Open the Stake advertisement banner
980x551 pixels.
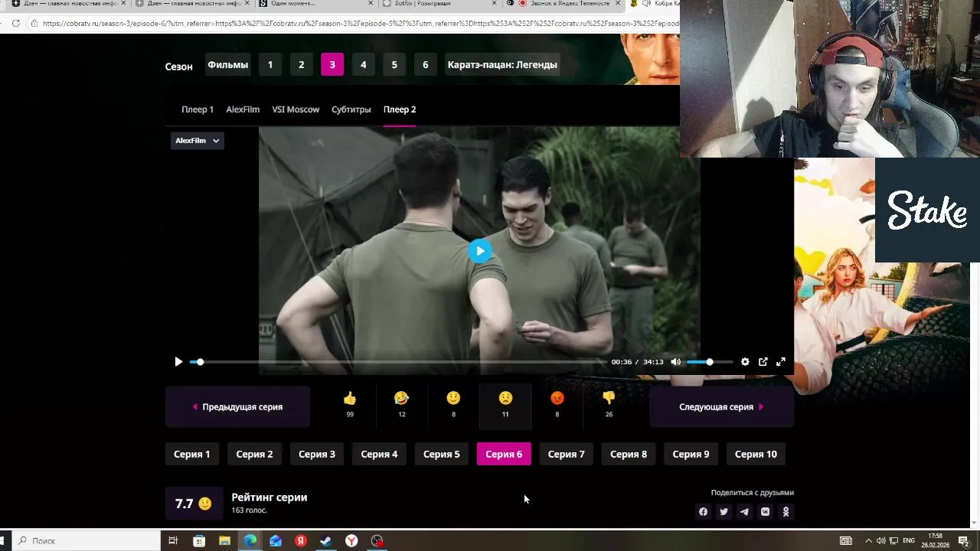926,210
